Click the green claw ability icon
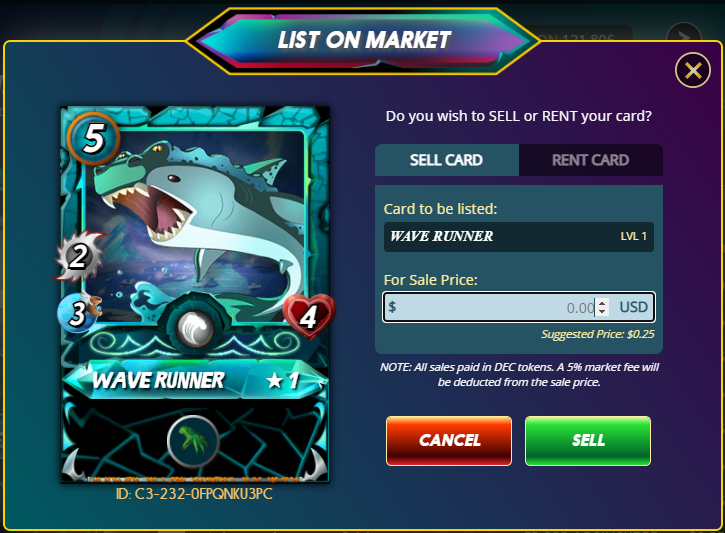The height and width of the screenshot is (533, 725). (193, 441)
